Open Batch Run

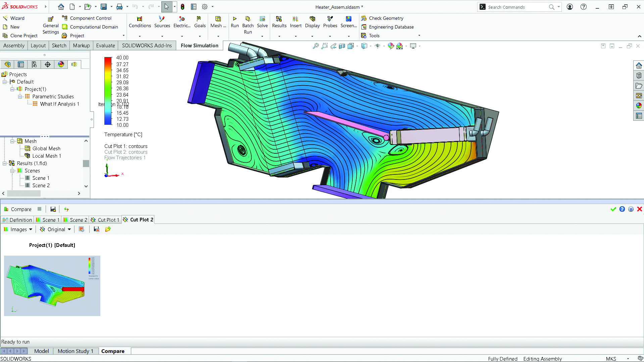pos(248,25)
